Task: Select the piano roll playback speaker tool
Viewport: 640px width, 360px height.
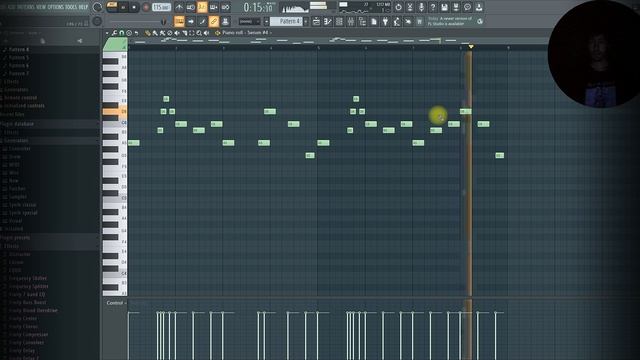Action: pyautogui.click(x=207, y=33)
